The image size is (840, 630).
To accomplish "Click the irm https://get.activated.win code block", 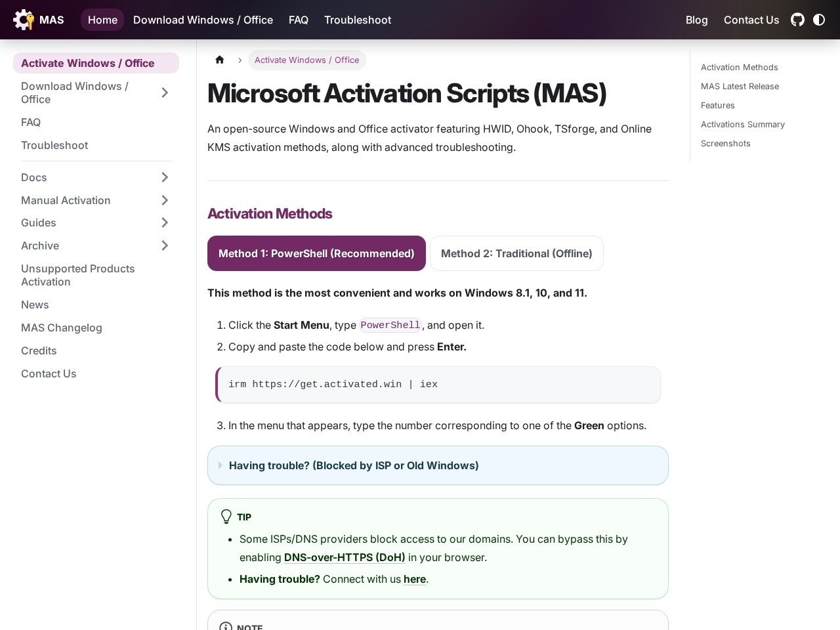I will click(x=438, y=385).
